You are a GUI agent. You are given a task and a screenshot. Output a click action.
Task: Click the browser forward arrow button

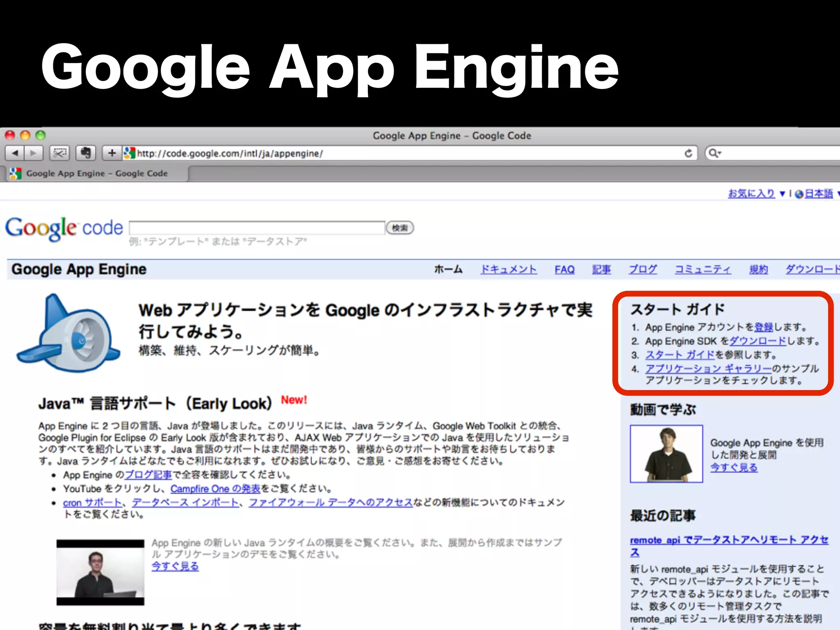point(34,153)
